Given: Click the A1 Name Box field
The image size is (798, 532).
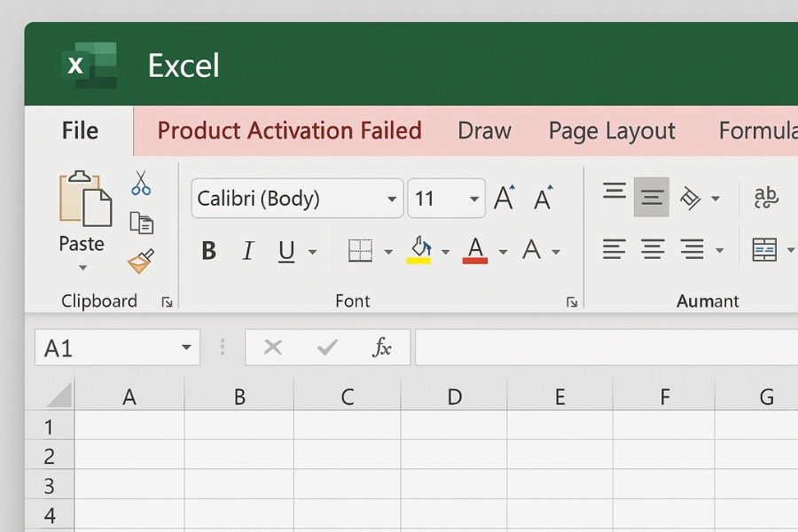Looking at the screenshot, I should point(117,348).
